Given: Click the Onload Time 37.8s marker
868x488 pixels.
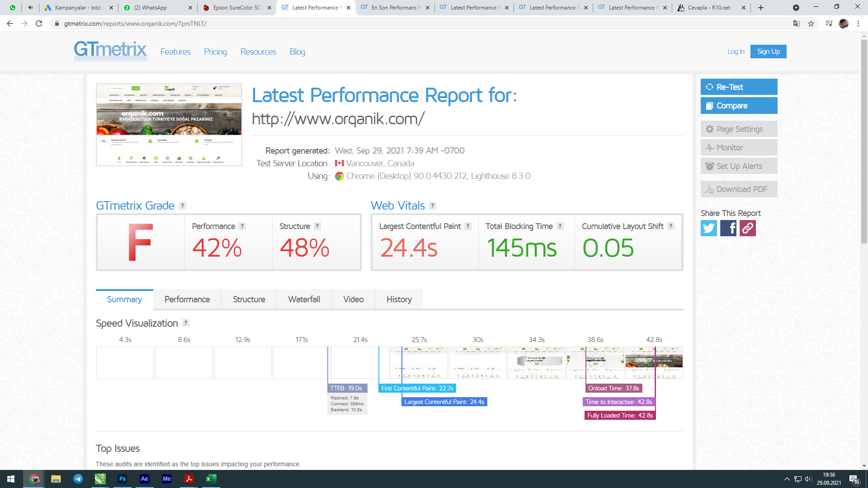Looking at the screenshot, I should (x=614, y=388).
